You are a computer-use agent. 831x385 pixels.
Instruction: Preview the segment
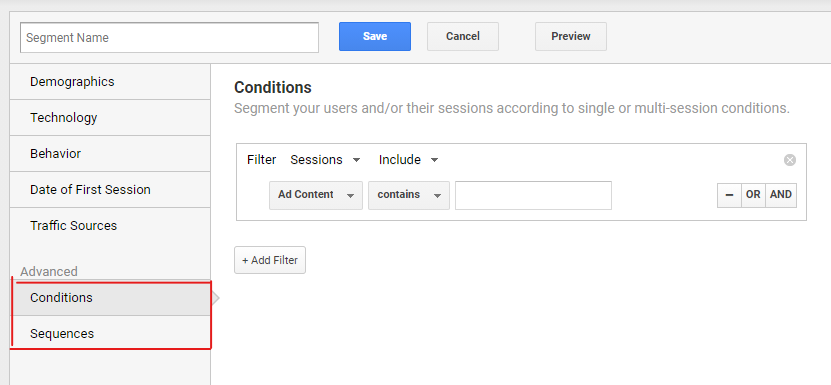[x=571, y=36]
